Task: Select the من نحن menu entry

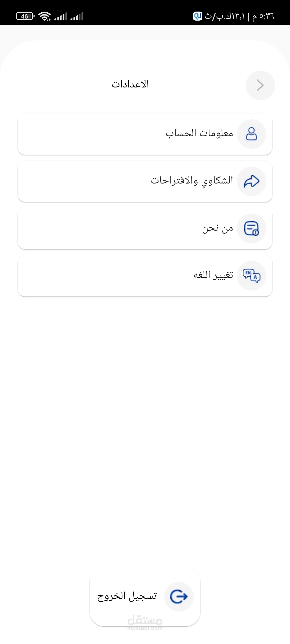Action: pyautogui.click(x=218, y=229)
